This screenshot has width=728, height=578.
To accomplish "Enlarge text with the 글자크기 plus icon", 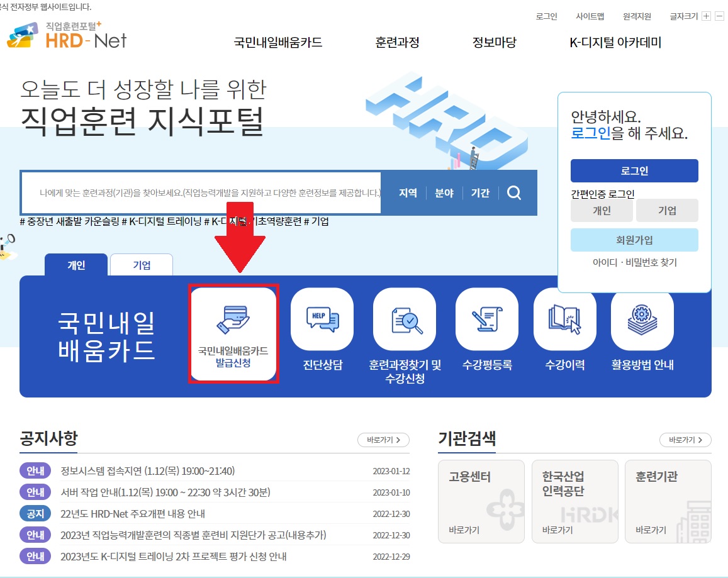I will click(x=706, y=16).
